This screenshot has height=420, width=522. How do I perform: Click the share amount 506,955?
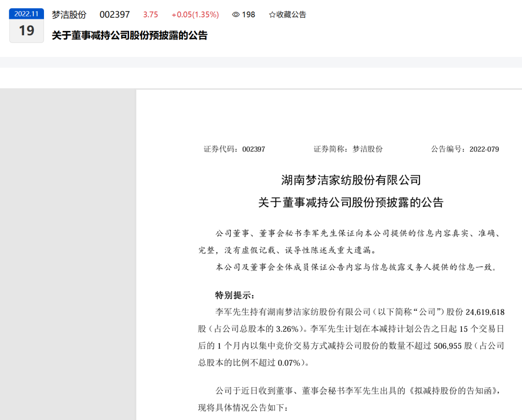[448, 346]
